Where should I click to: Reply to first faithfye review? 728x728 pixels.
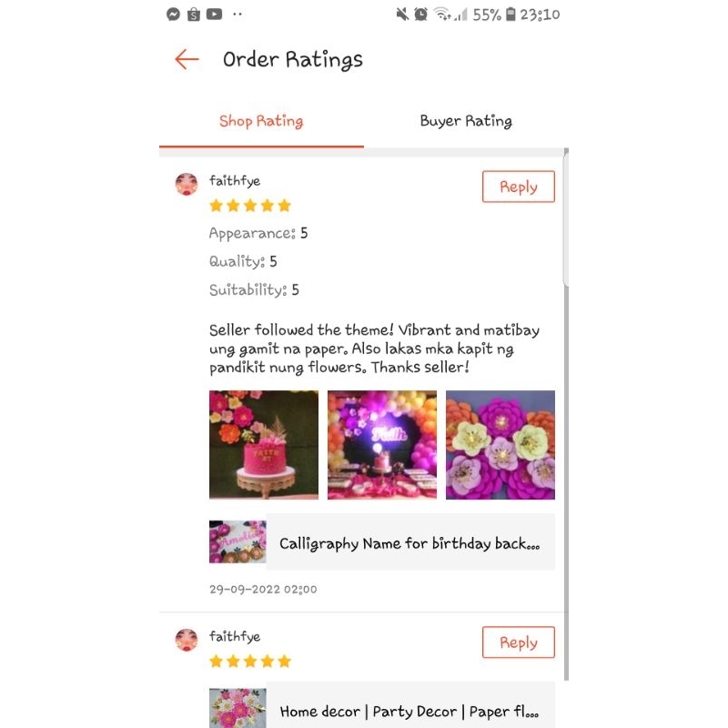click(518, 187)
